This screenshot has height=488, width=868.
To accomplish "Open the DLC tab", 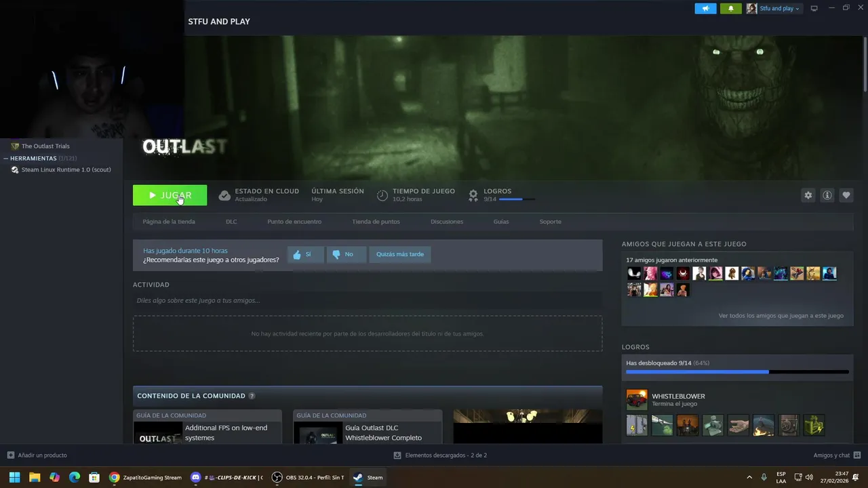I will pos(231,222).
